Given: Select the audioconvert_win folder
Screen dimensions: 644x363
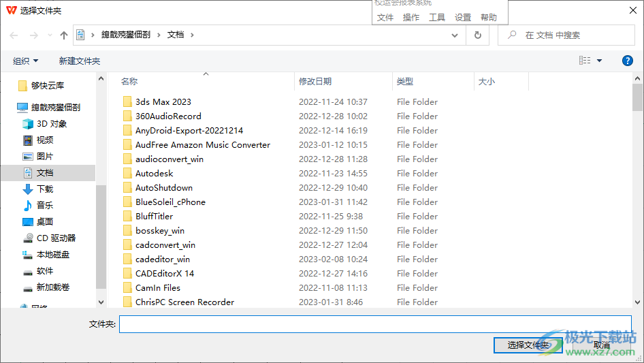Looking at the screenshot, I should (170, 159).
